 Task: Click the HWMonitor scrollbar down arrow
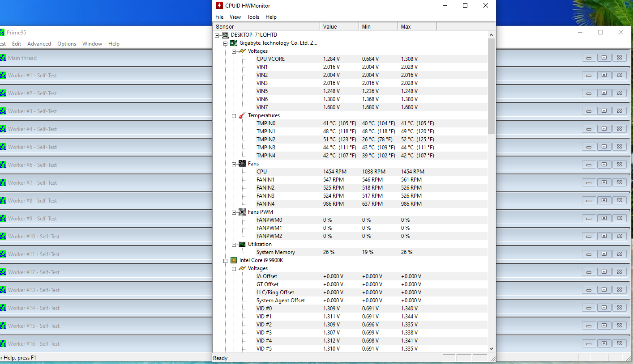point(491,348)
